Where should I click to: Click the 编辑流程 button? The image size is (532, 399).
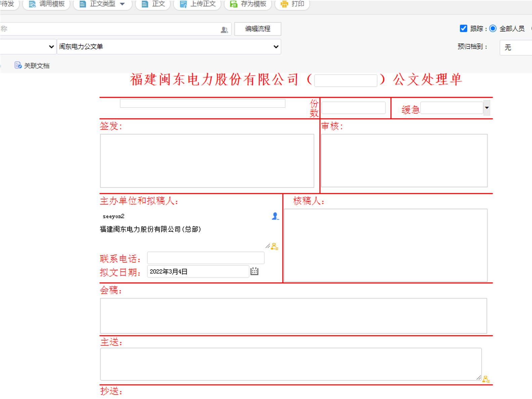[258, 29]
